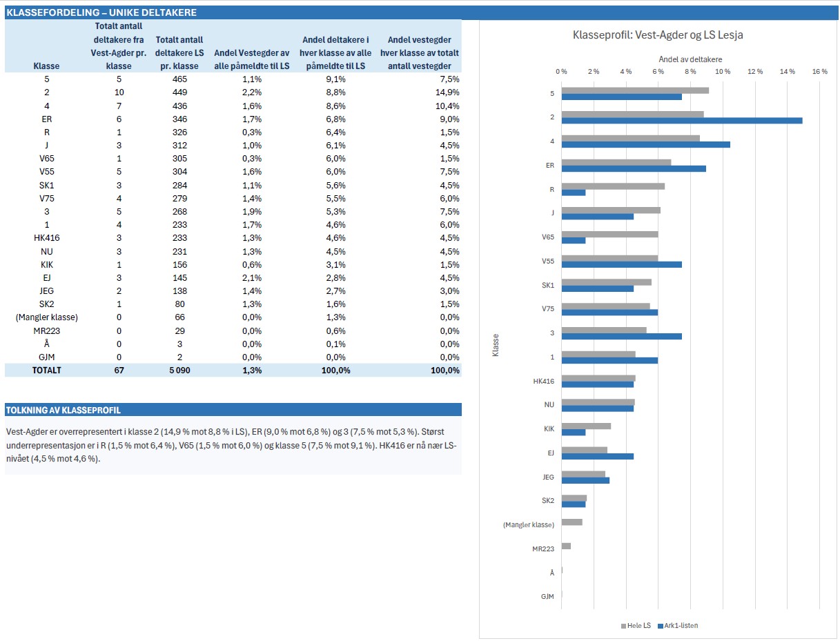Select the 'TOTALT' row label cell
Image resolution: width=840 pixels, height=641 pixels.
46,371
